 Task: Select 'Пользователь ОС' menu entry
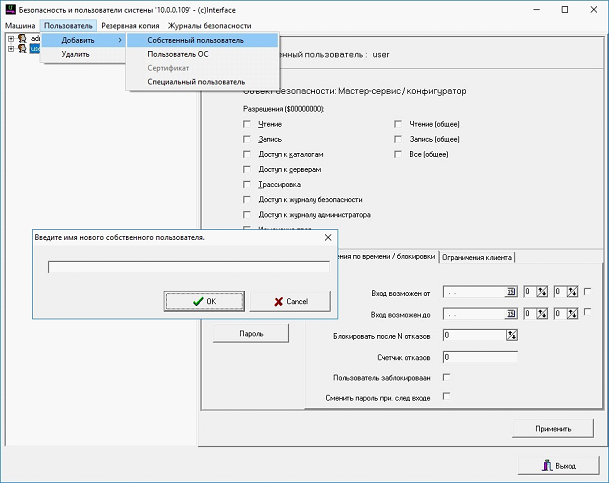pos(177,54)
